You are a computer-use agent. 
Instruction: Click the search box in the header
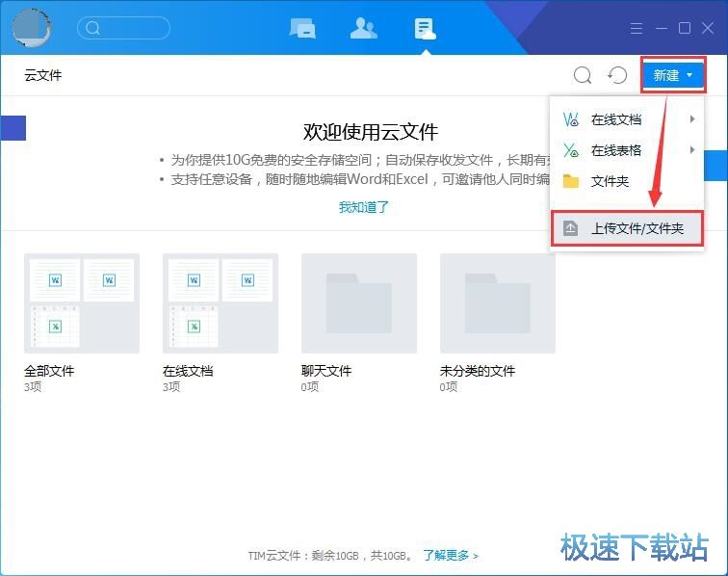[123, 28]
